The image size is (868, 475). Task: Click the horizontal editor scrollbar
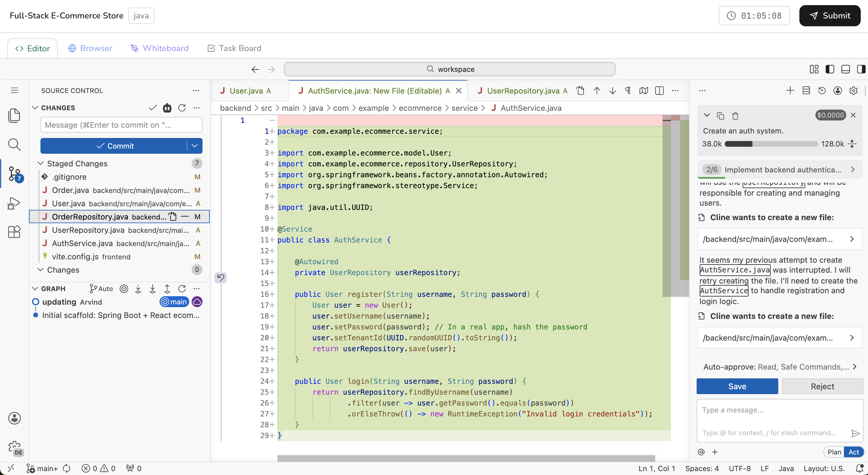coord(466,458)
